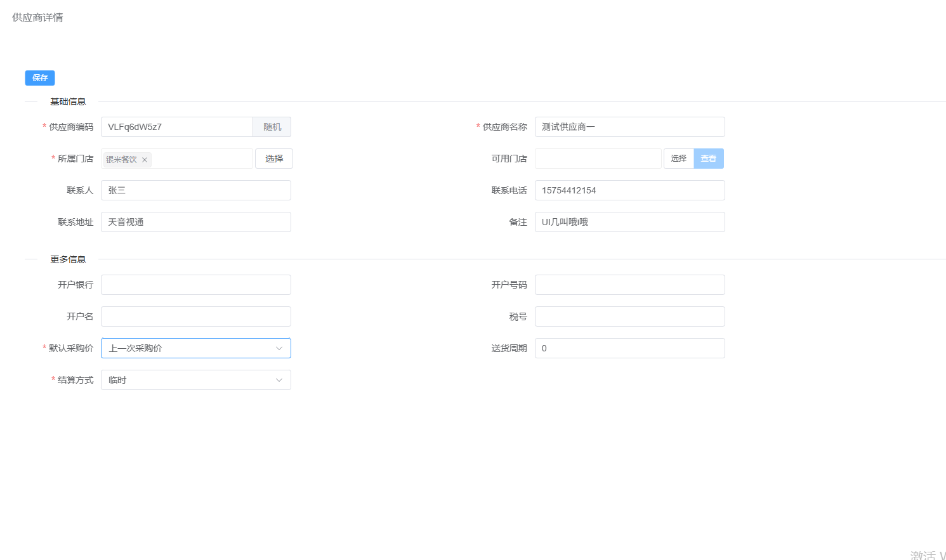Click the 联系人 input containing 张三
This screenshot has width=946, height=560.
coord(196,190)
